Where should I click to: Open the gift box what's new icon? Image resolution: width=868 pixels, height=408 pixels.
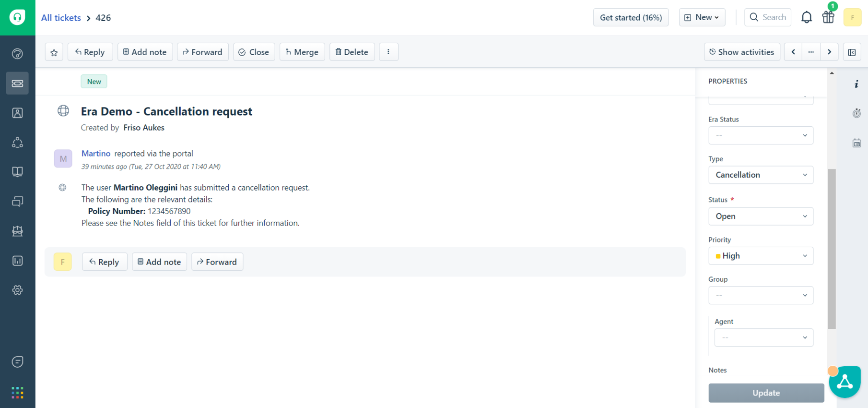click(x=828, y=17)
